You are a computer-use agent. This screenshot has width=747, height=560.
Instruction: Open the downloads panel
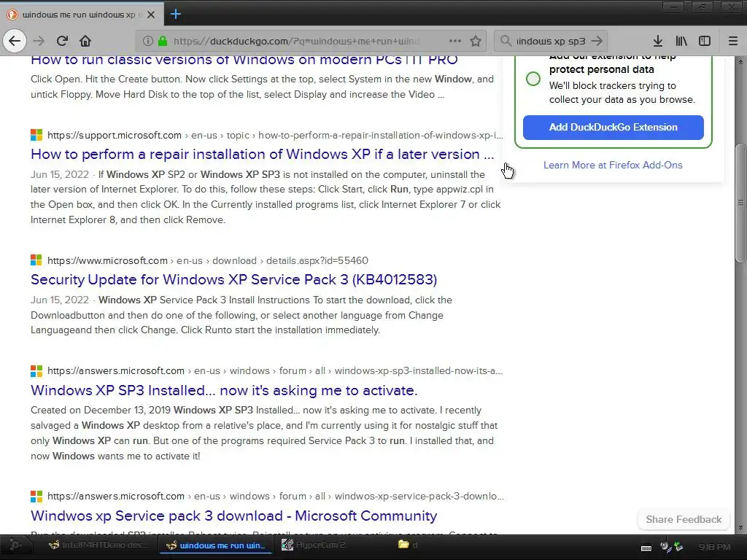pos(658,41)
